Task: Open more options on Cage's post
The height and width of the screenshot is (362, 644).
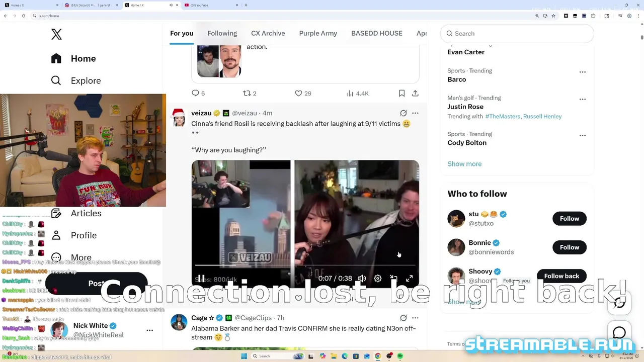Action: (x=415, y=318)
